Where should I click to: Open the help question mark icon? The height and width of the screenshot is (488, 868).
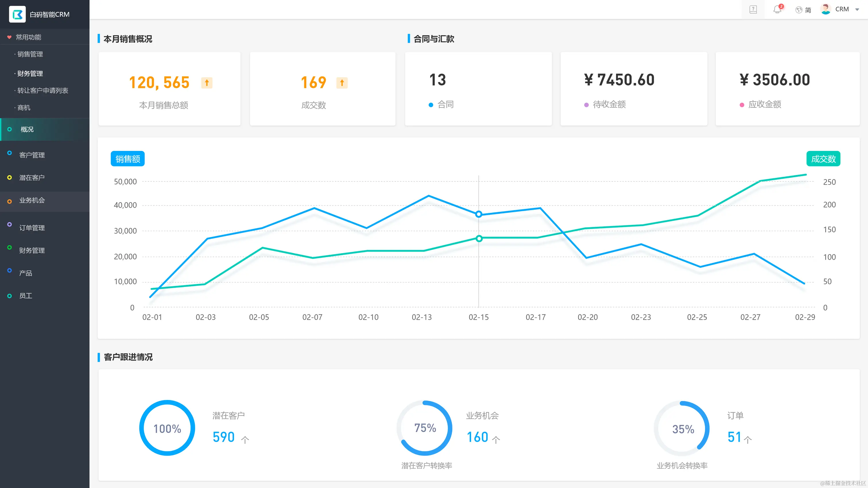click(753, 9)
